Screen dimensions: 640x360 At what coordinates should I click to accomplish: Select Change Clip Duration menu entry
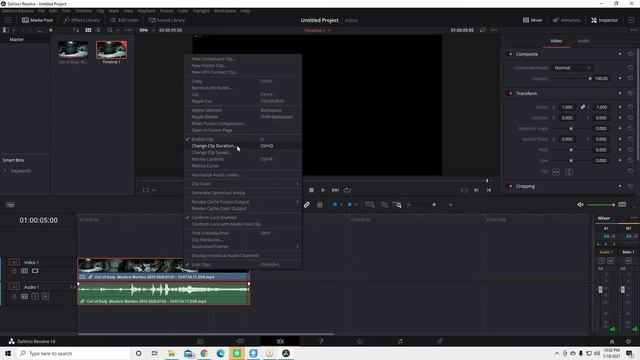point(243,146)
